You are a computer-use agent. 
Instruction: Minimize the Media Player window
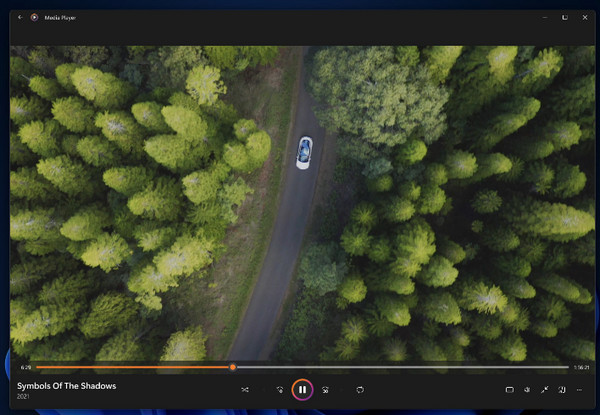(543, 17)
